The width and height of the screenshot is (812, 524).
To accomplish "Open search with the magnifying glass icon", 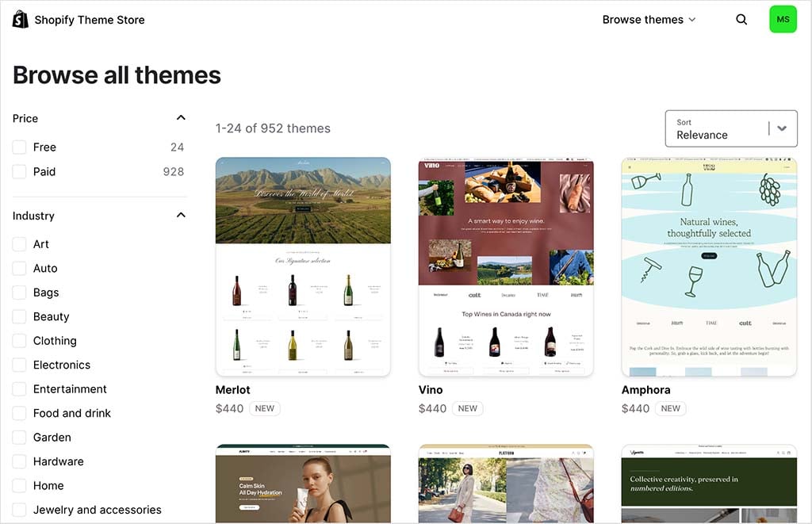I will 741,20.
